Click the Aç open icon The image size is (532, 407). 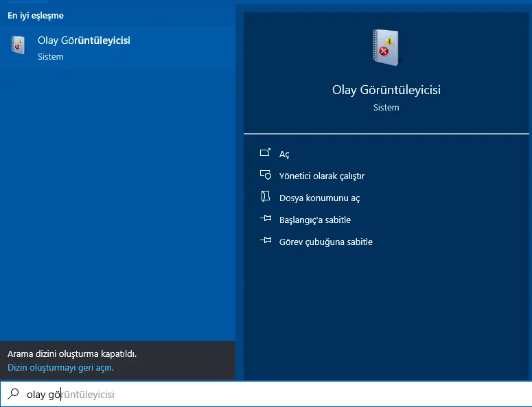pos(266,152)
